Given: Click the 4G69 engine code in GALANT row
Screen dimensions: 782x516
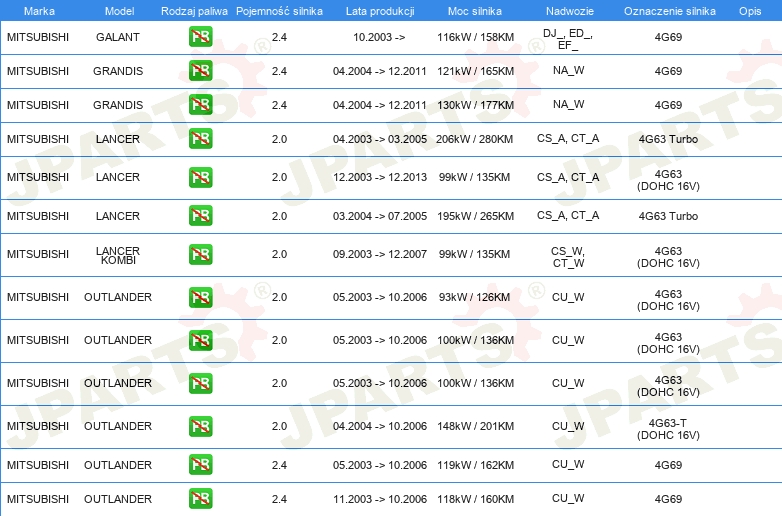Looking at the screenshot, I should [668, 37].
